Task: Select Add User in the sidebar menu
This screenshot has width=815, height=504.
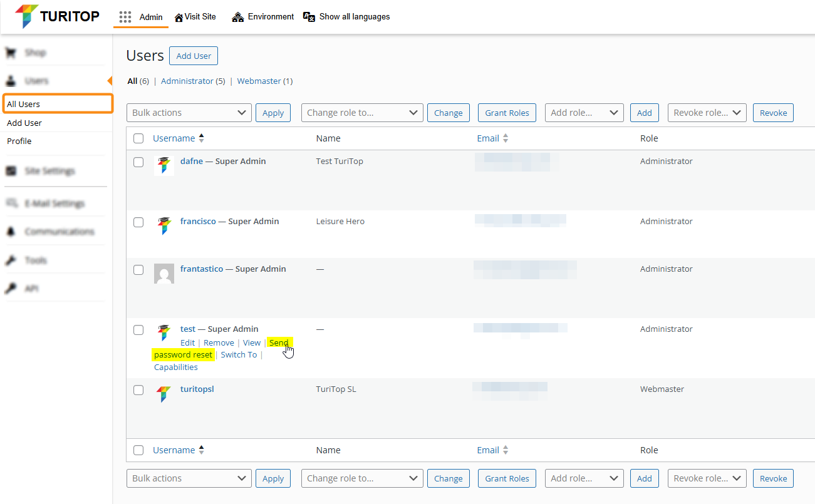Action: [x=24, y=123]
